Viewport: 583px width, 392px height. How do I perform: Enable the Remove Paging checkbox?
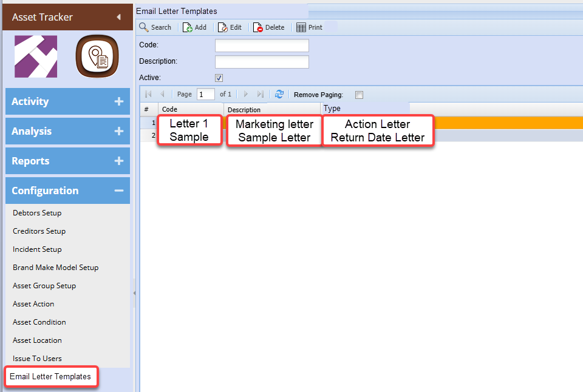359,95
